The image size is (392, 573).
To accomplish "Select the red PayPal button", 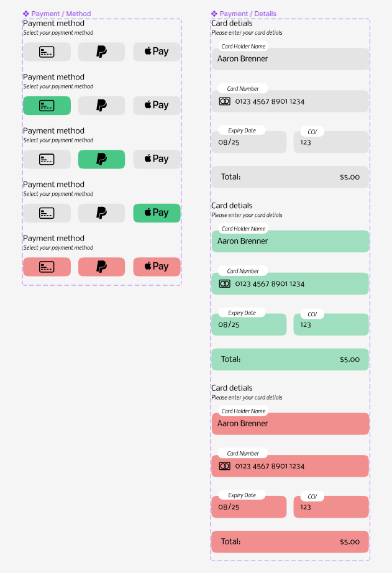I will pyautogui.click(x=101, y=267).
